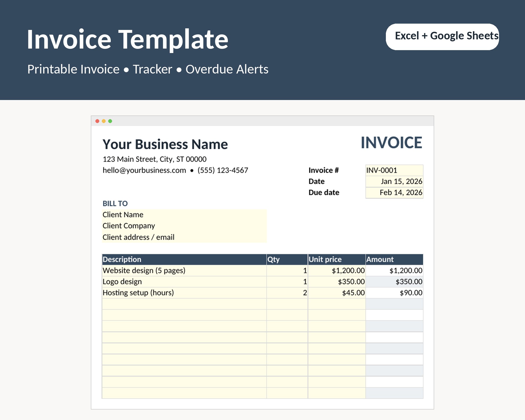The width and height of the screenshot is (525, 420).
Task: Select the Jan 15, 2026 date cell
Action: coord(394,181)
